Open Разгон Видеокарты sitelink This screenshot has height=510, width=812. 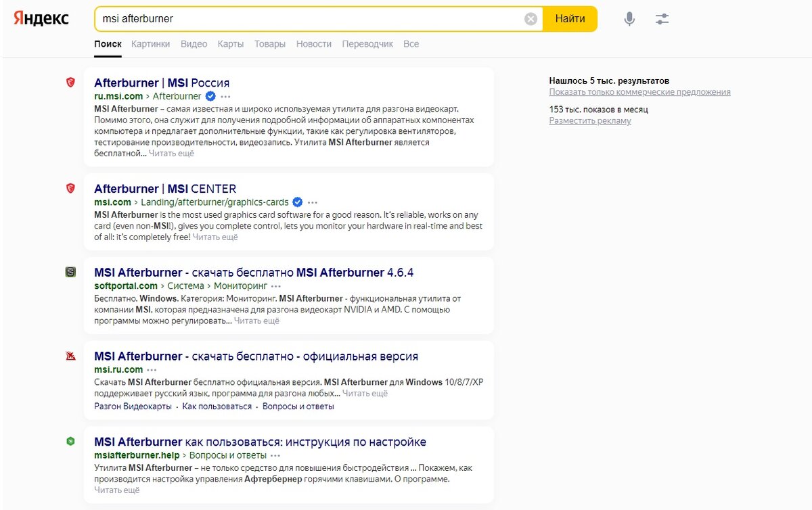click(133, 407)
